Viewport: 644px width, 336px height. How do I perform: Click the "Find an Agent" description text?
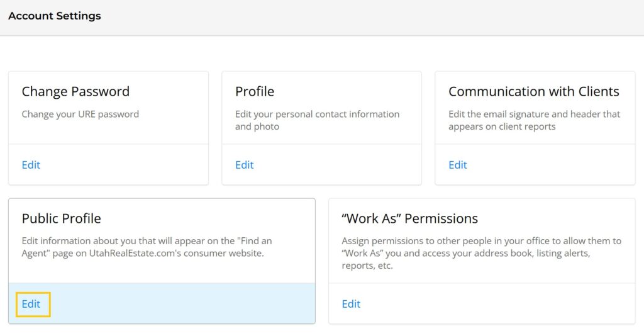pos(147,247)
